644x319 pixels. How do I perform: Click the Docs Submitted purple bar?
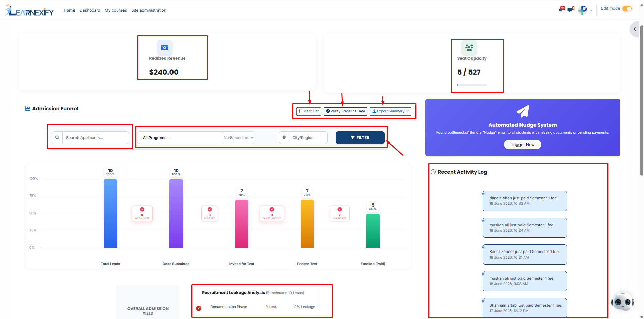click(x=176, y=214)
